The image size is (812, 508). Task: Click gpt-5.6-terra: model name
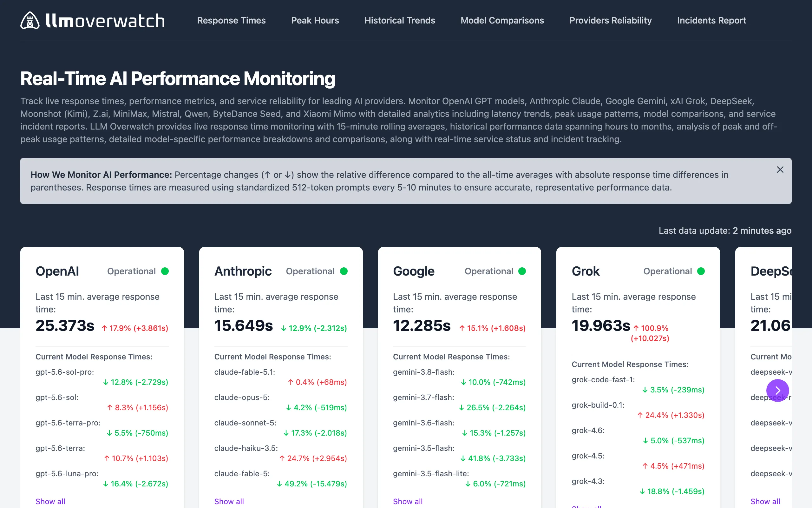coord(60,448)
